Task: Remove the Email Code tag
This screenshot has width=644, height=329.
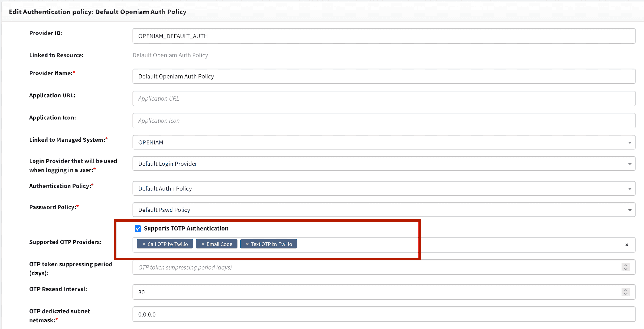Action: (x=203, y=244)
